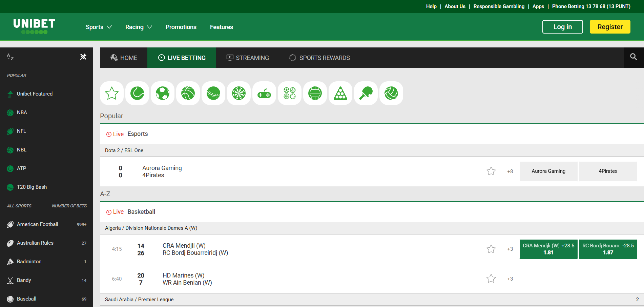Favourite the Aurora Gaming vs 4Pirates match
The height and width of the screenshot is (307, 644).
click(491, 171)
